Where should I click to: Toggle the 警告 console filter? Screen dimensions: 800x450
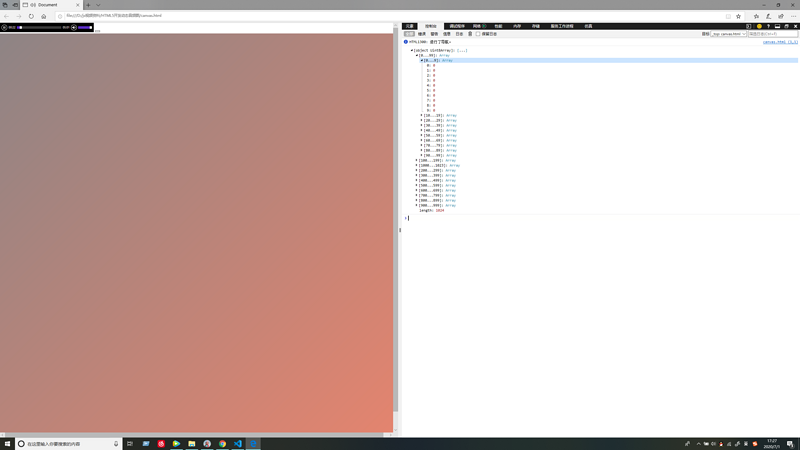[x=434, y=34]
